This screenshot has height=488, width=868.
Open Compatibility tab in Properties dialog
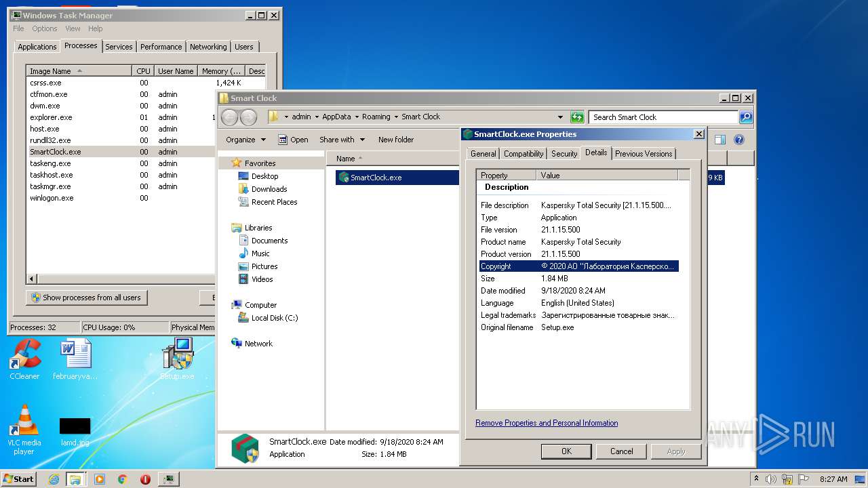524,154
